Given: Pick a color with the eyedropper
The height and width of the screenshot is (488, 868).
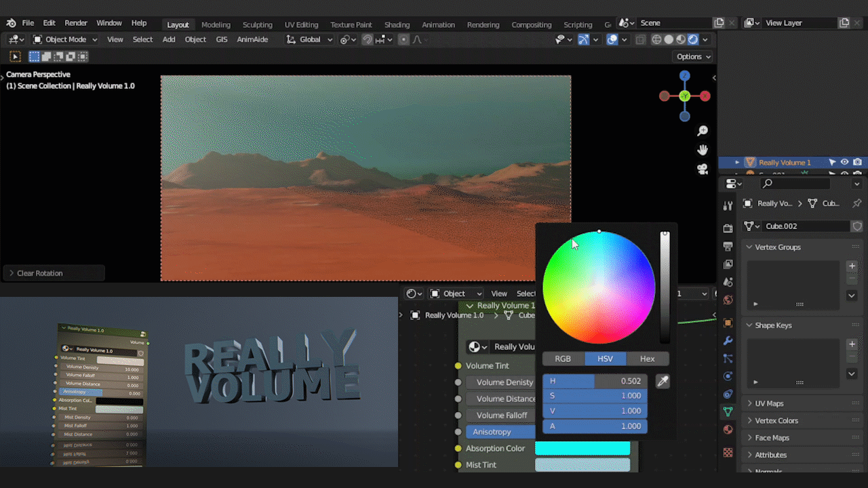Looking at the screenshot, I should 663,382.
